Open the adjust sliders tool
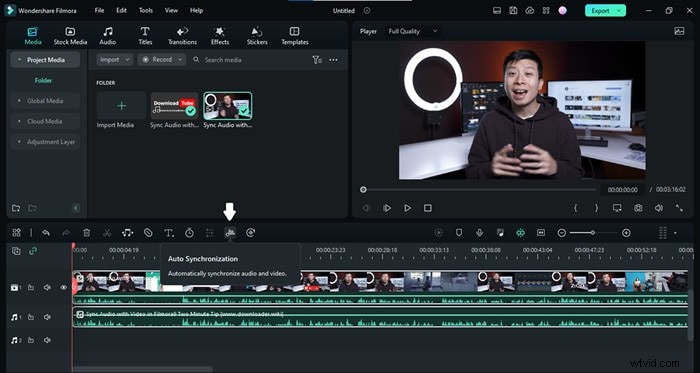The image size is (700, 373). point(210,232)
